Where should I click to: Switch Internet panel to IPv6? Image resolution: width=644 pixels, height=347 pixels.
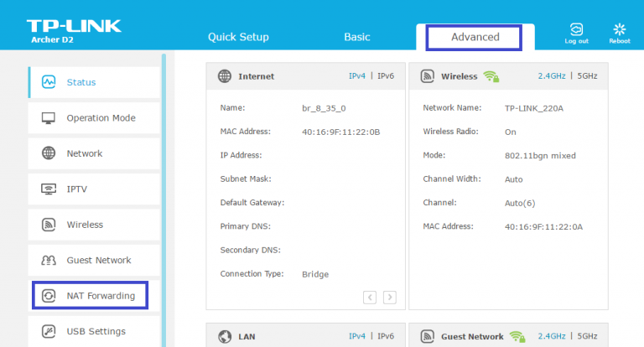(387, 76)
